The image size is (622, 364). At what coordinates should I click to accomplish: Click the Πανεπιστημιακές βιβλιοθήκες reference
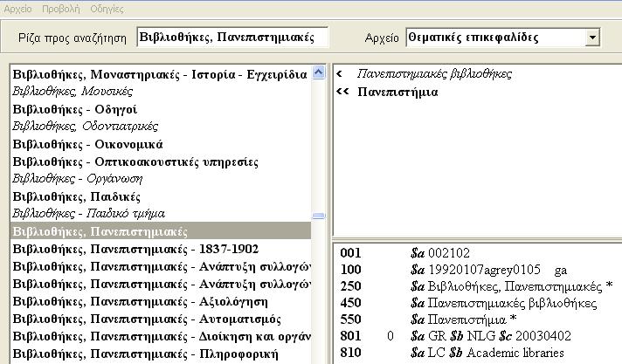coord(434,73)
